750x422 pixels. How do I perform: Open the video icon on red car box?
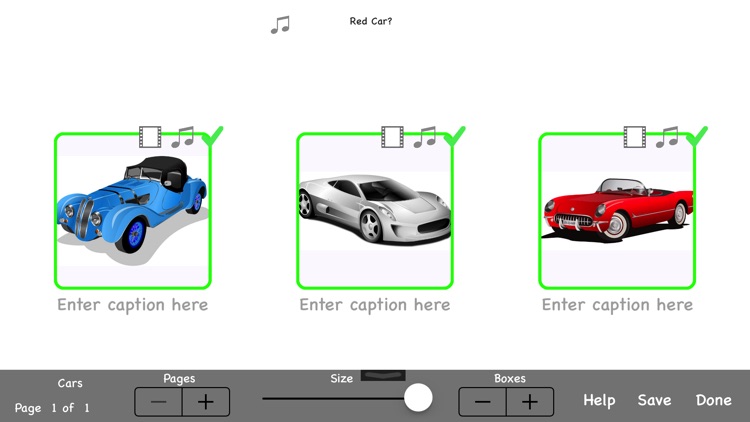pyautogui.click(x=635, y=137)
